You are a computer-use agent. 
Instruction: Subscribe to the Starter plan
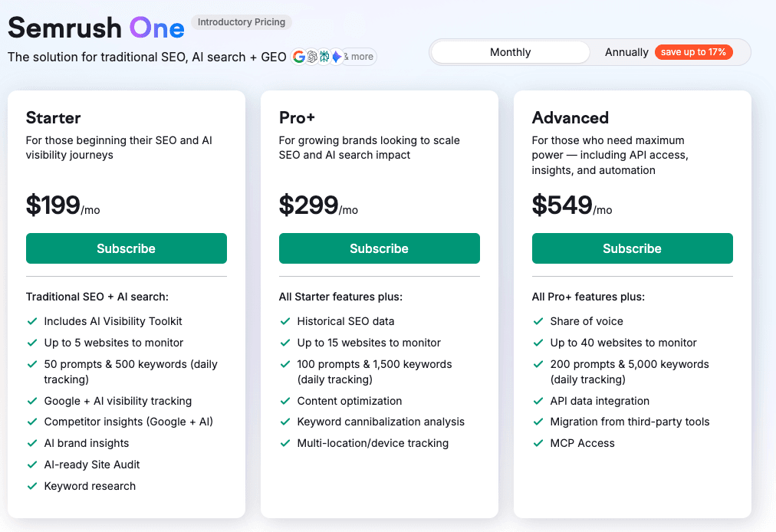point(126,248)
